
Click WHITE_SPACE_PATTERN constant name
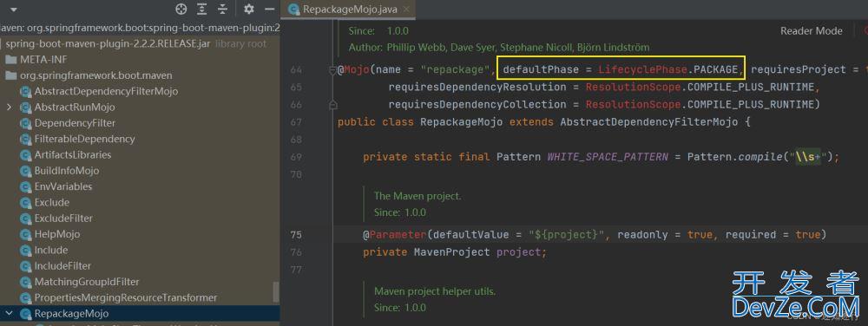(x=608, y=157)
